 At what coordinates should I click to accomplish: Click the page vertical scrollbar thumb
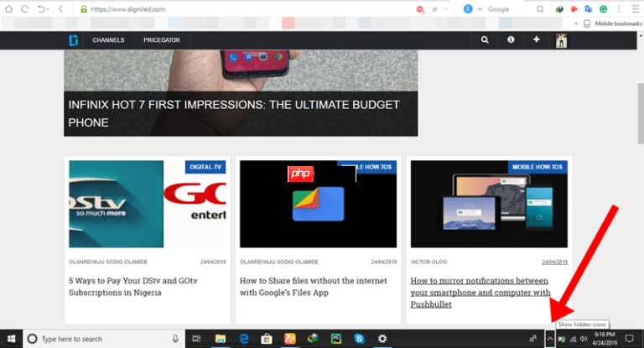click(x=641, y=113)
